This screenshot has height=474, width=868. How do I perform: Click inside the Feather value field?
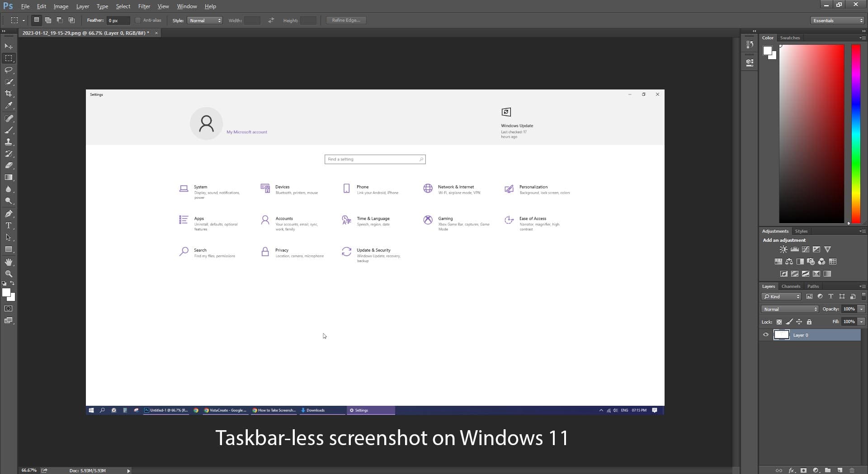tap(118, 20)
